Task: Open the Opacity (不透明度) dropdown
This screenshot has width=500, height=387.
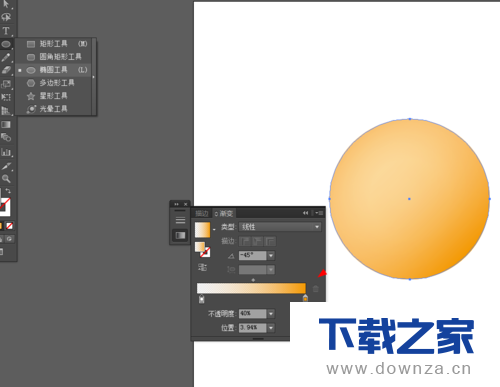Action: click(x=271, y=314)
